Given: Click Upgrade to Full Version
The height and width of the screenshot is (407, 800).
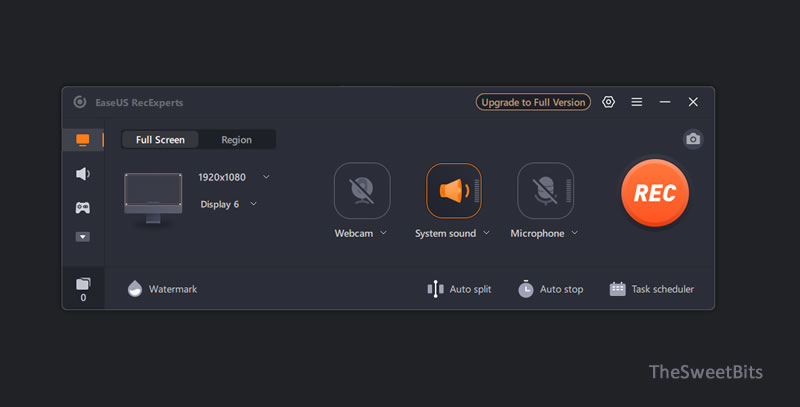Looking at the screenshot, I should (x=533, y=102).
